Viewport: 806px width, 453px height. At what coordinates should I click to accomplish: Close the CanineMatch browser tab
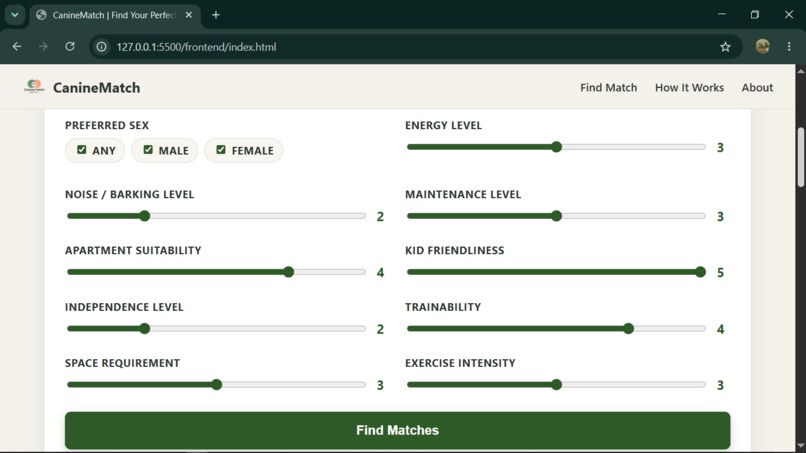189,15
